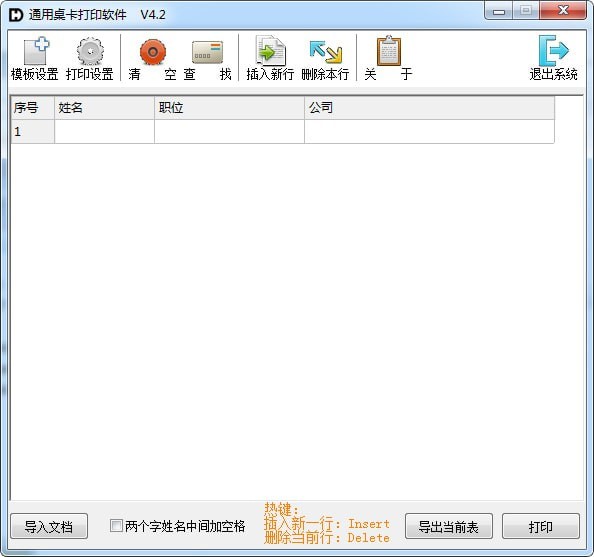Click the 职位 cell in row 1
Image resolution: width=594 pixels, height=557 pixels.
pyautogui.click(x=229, y=131)
